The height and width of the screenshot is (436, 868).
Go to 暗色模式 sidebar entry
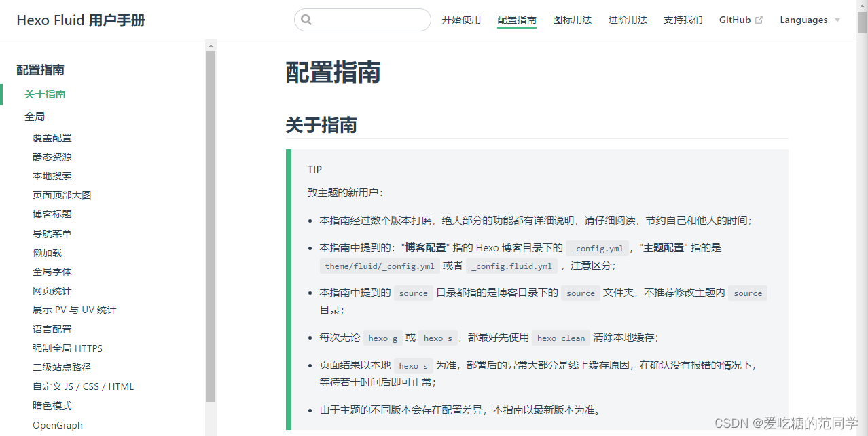click(x=52, y=405)
